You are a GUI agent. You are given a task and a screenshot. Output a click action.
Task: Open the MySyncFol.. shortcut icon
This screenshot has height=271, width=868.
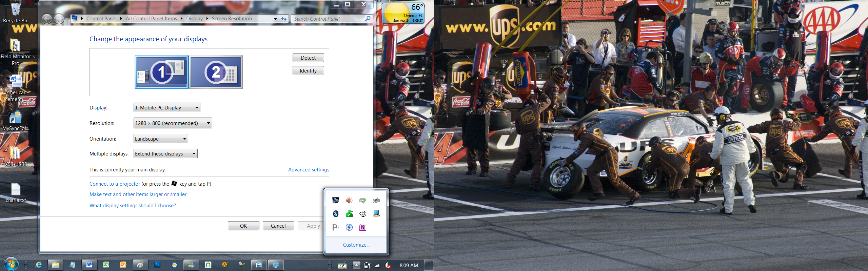click(16, 121)
